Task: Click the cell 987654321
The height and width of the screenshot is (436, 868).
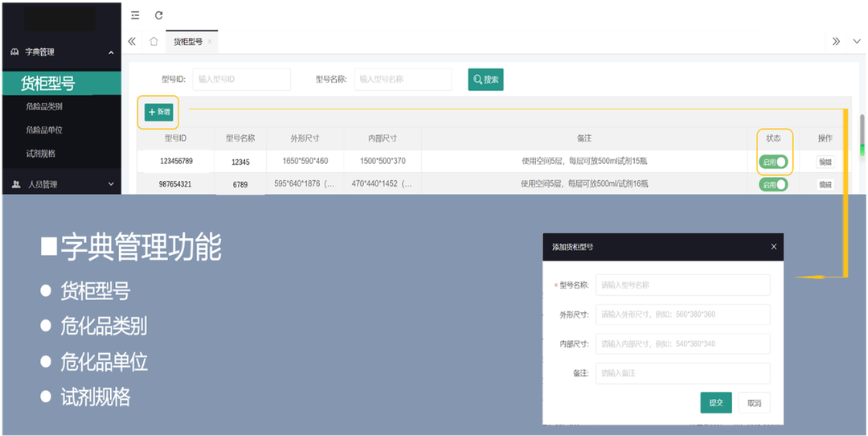Action: click(175, 184)
